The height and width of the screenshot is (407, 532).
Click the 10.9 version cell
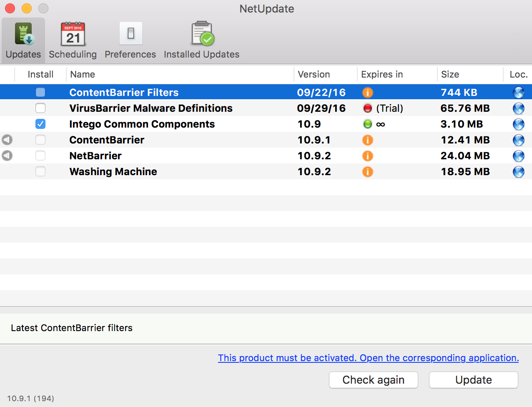coord(309,124)
